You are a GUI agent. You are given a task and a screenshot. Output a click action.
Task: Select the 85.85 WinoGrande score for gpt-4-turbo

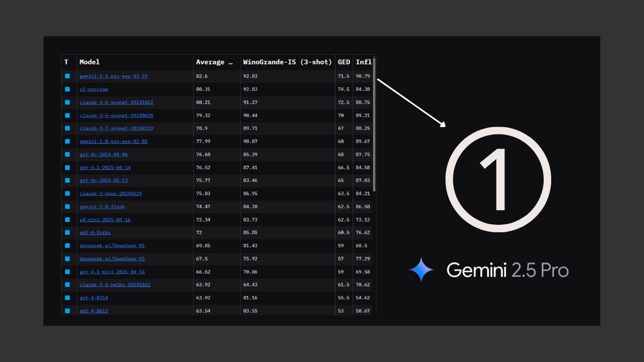[x=250, y=233]
